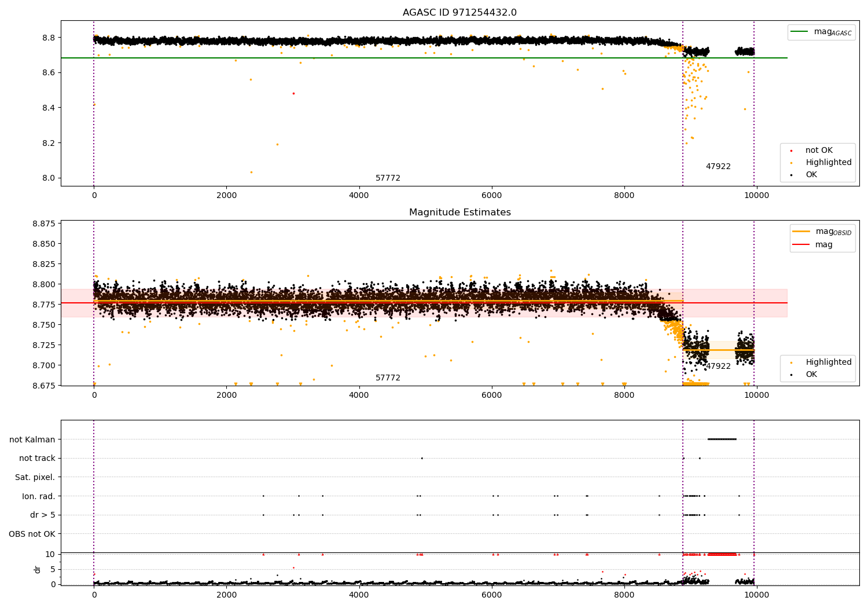Click the 8.875 y-axis tick label
The height and width of the screenshot is (608, 868).
[44, 224]
